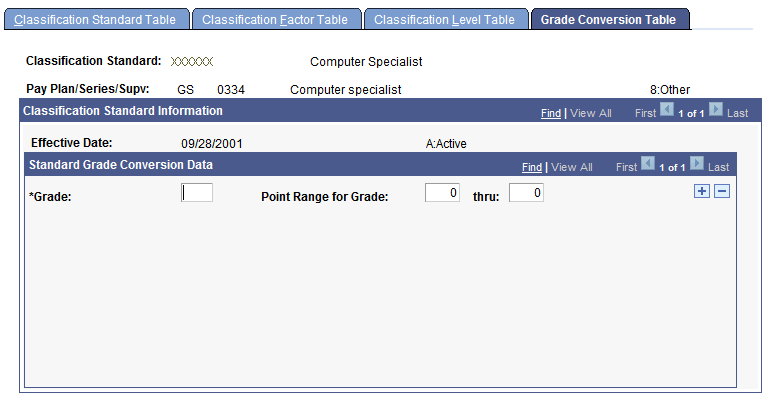Viewport: 768px width, 409px height.
Task: Click Last in Classification Standard Information header
Action: tap(737, 113)
